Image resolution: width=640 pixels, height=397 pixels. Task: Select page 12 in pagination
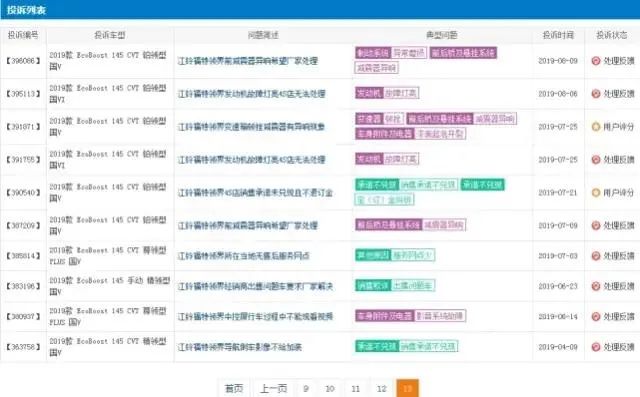click(382, 388)
